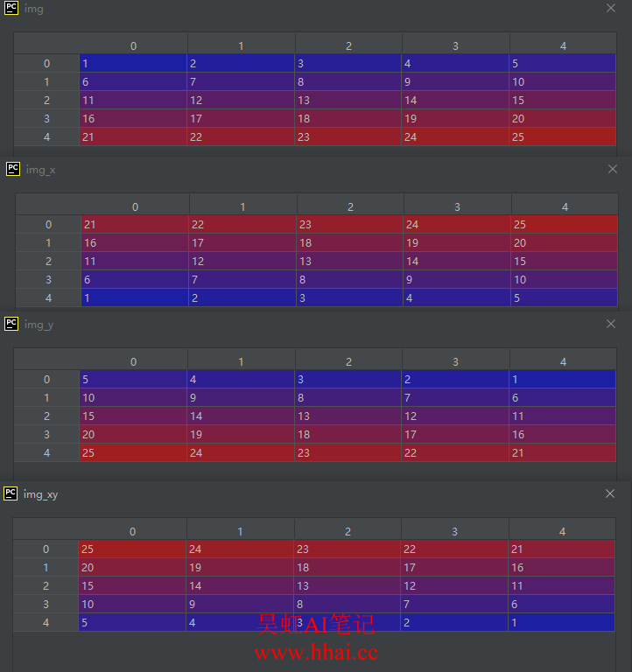Click the PyCharm icon of img_y window
The width and height of the screenshot is (632, 672).
tap(11, 324)
